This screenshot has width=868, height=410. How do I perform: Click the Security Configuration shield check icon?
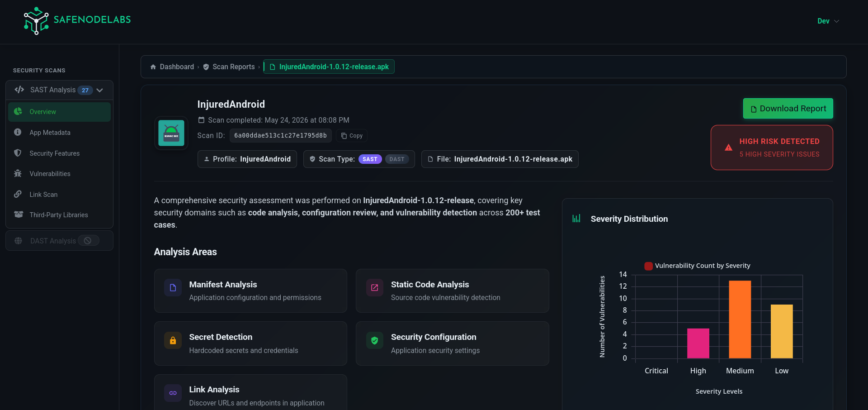pos(374,340)
